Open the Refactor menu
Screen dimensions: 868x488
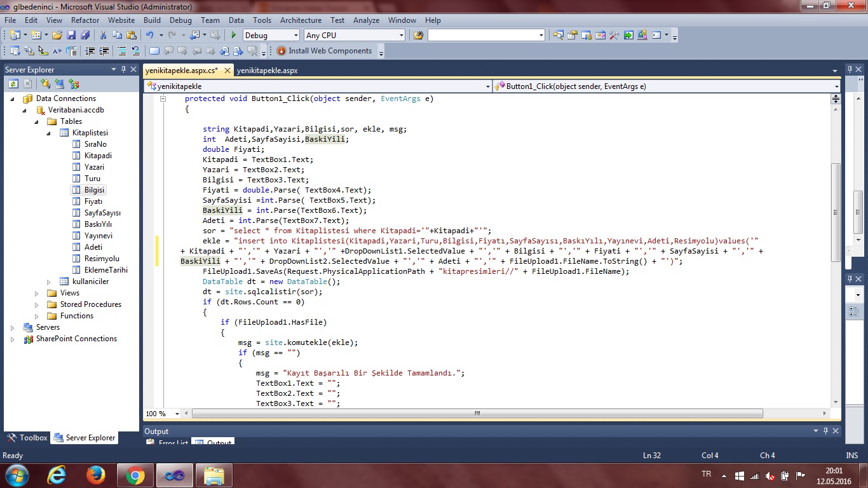click(x=85, y=20)
